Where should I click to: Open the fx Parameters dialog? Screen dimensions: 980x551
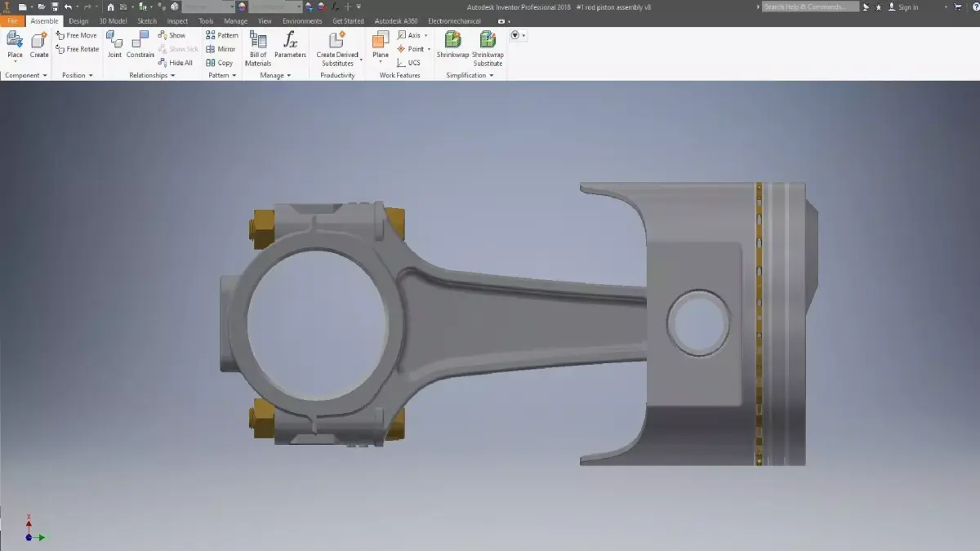click(290, 46)
